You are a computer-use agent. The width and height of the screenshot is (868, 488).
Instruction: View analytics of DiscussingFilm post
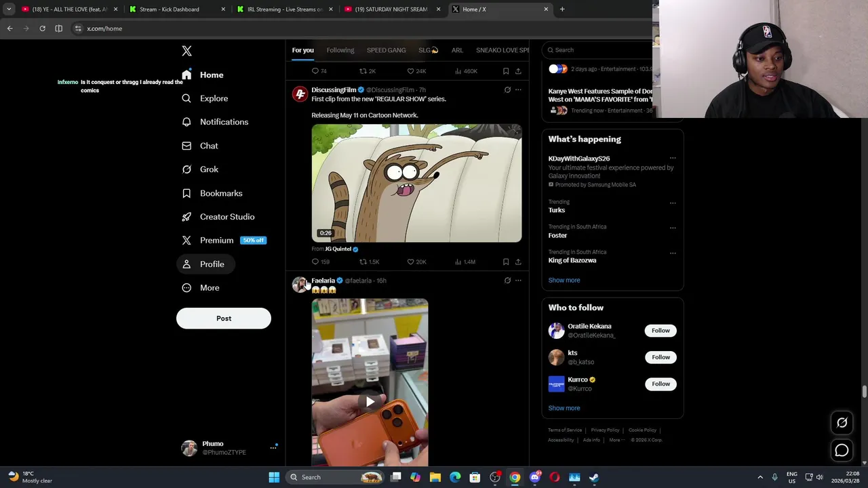(465, 262)
